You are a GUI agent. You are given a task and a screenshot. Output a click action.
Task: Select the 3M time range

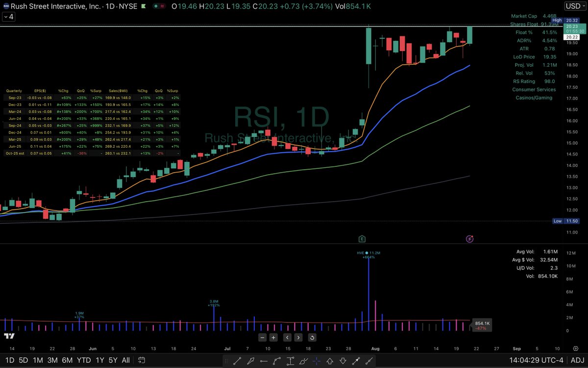click(52, 360)
